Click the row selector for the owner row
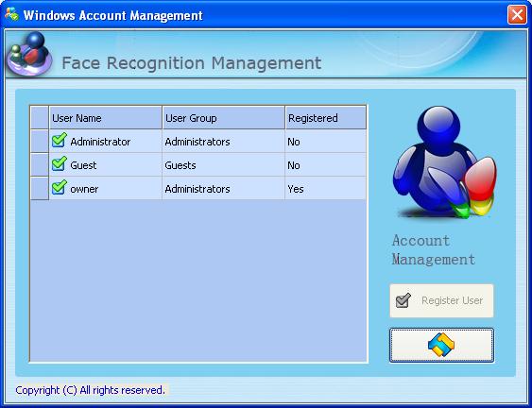This screenshot has width=532, height=408. 40,188
